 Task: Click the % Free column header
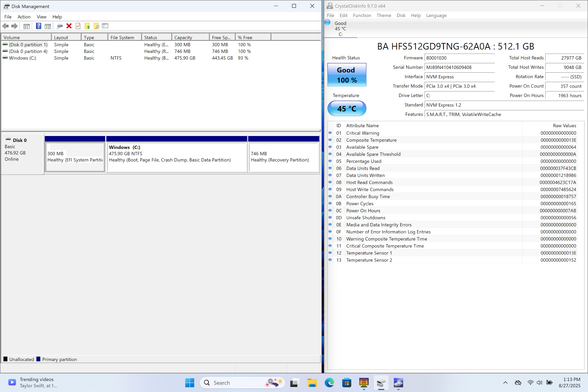tap(253, 37)
